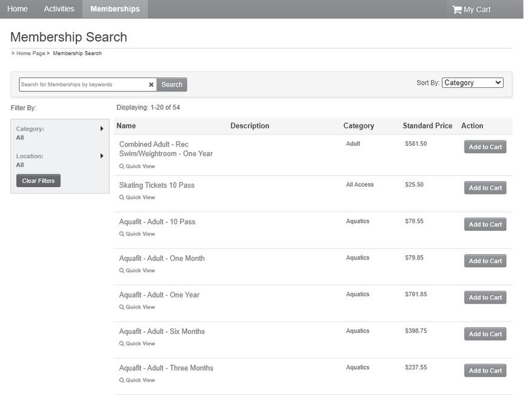Click Quick View magnifier for Aquafit Adult Three Months
This screenshot has height=395, width=532.
point(122,380)
